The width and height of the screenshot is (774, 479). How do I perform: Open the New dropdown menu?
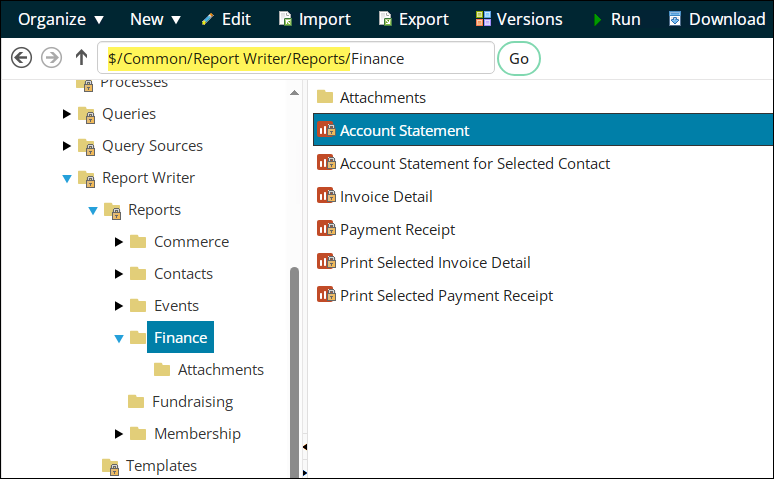[155, 20]
